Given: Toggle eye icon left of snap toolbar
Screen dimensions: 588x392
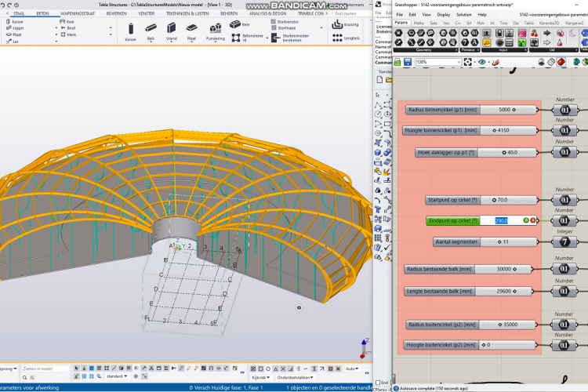Looking at the screenshot, I should (242, 372).
